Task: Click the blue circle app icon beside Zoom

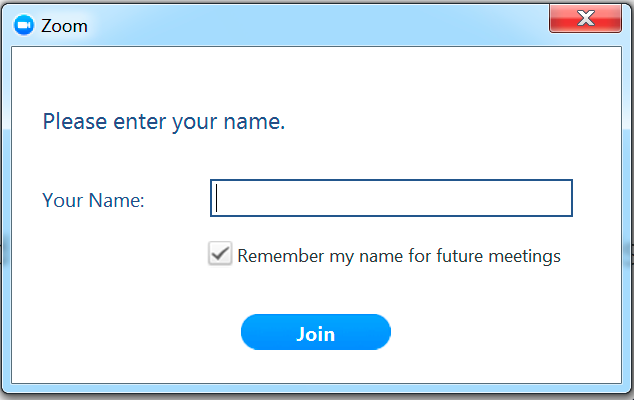Action: pos(24,25)
